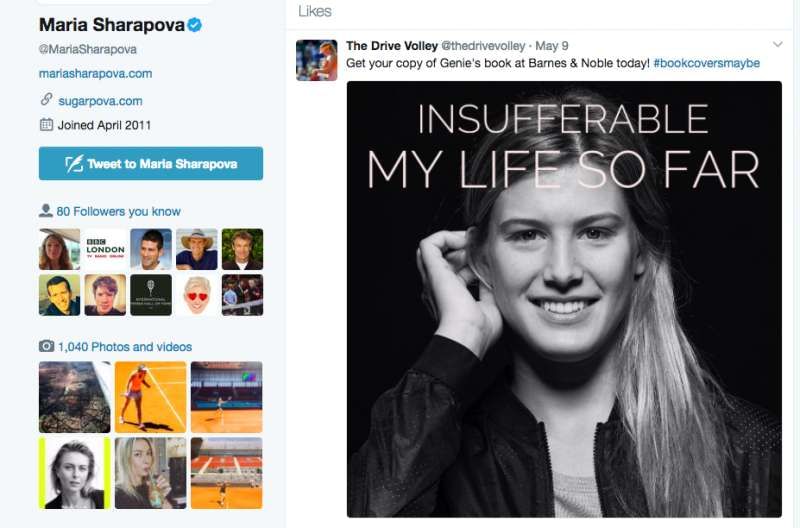Screen dimensions: 800x528
Task: Open the heart-eyes emoji follower avatar
Action: click(x=197, y=295)
